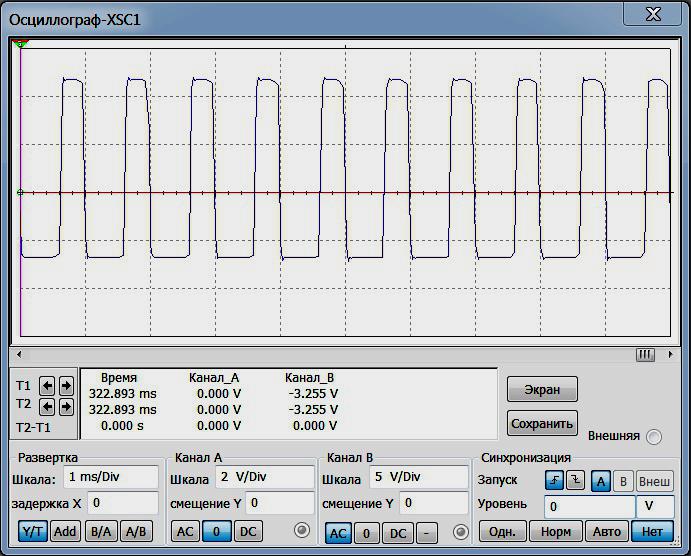Screen dimensions: 691x556
Task: Click задержка X field
Action: pyautogui.click(x=123, y=503)
